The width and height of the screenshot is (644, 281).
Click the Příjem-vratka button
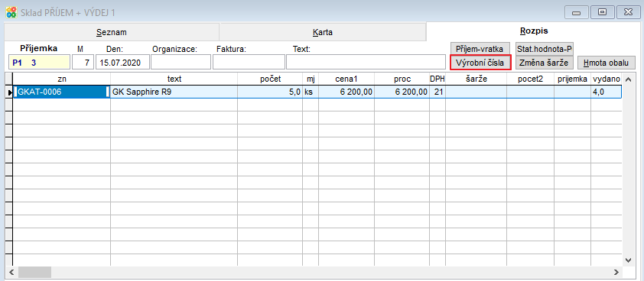click(x=480, y=49)
